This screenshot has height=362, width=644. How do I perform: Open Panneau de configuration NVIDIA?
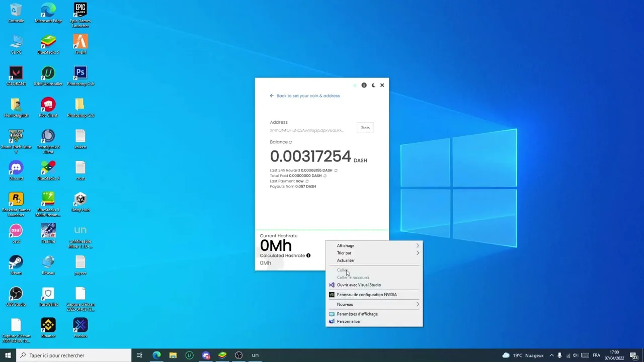(x=366, y=295)
